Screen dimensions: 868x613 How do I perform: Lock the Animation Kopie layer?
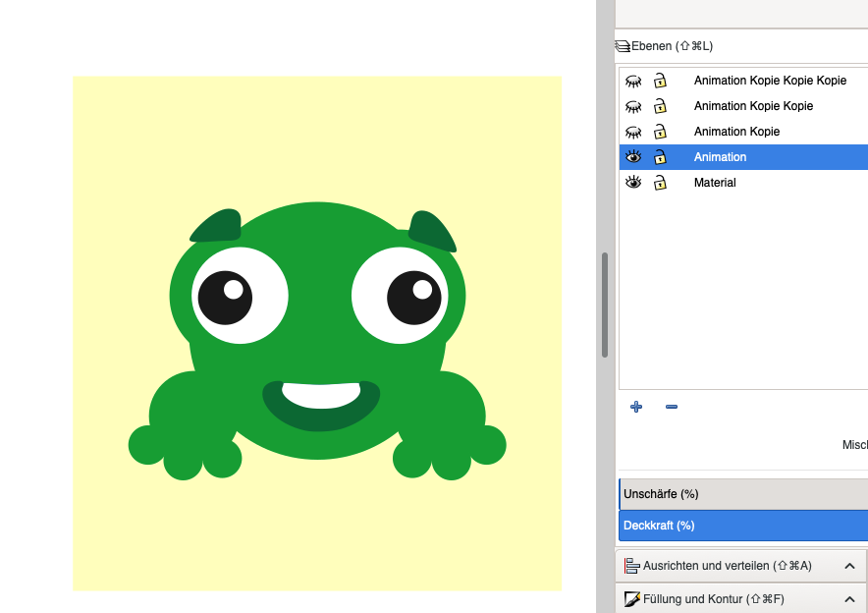[x=661, y=132]
